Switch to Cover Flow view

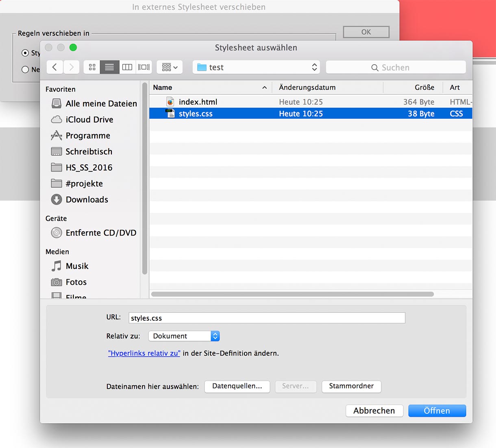coord(144,67)
